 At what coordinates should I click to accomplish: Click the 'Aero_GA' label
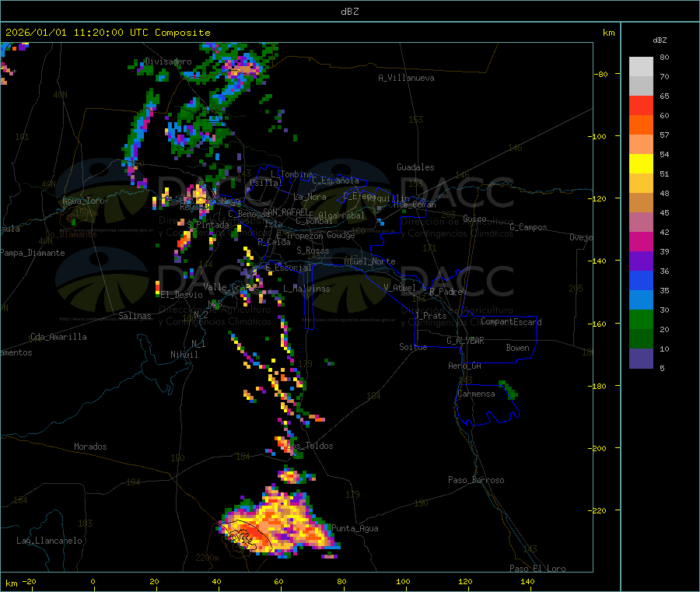point(465,366)
